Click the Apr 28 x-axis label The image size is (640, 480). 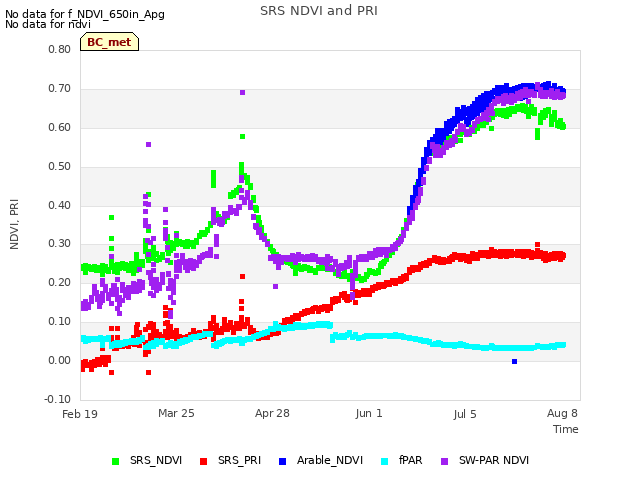coord(272,413)
